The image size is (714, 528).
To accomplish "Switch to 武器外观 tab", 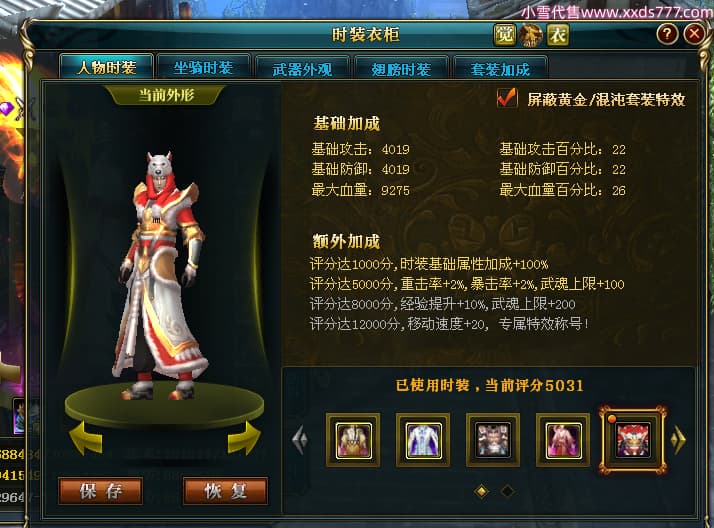I will click(302, 69).
